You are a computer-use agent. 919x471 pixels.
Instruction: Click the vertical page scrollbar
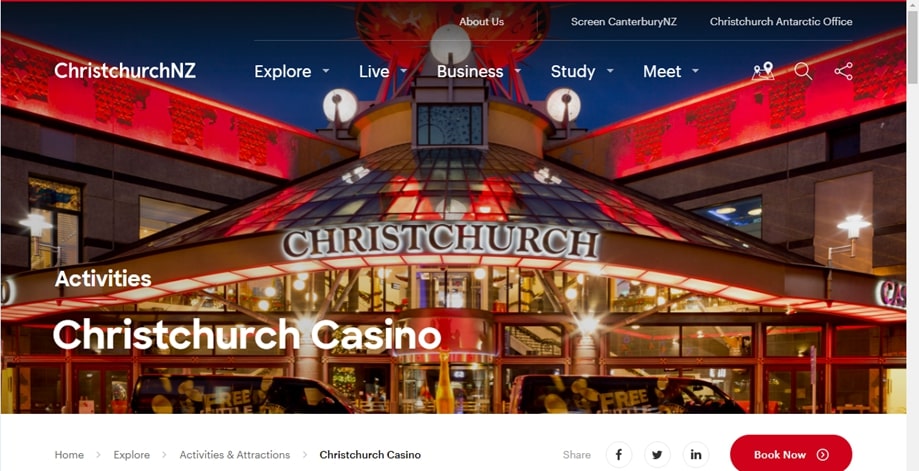(913, 236)
